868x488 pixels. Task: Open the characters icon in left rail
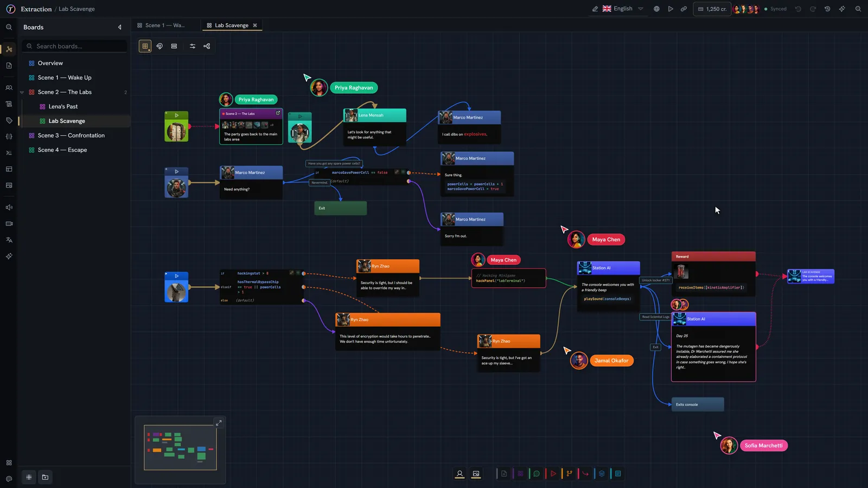click(x=9, y=87)
